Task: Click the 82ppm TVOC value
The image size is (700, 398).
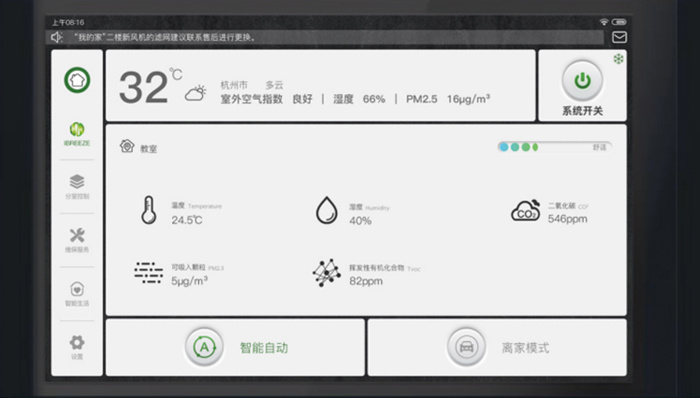Action: pyautogui.click(x=366, y=281)
